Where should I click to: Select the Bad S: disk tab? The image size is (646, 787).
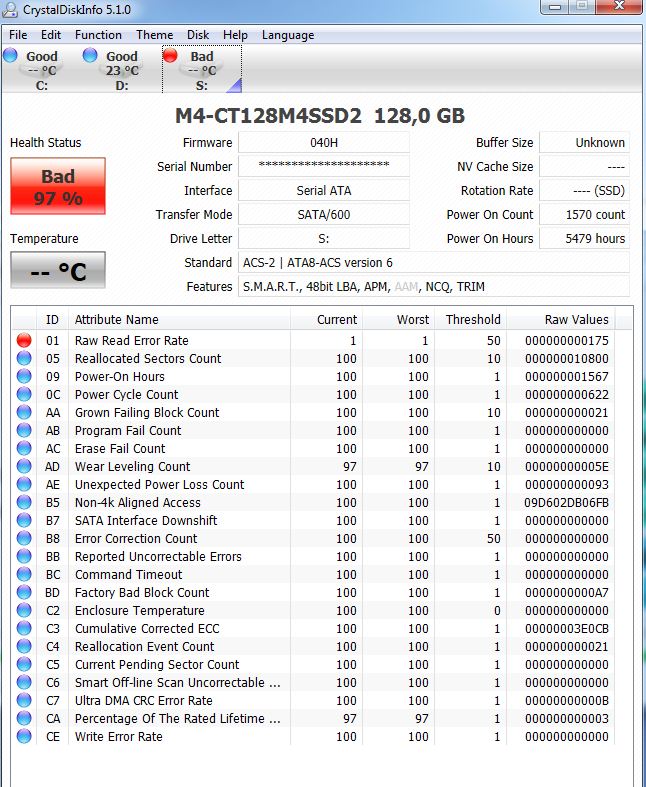click(x=202, y=69)
